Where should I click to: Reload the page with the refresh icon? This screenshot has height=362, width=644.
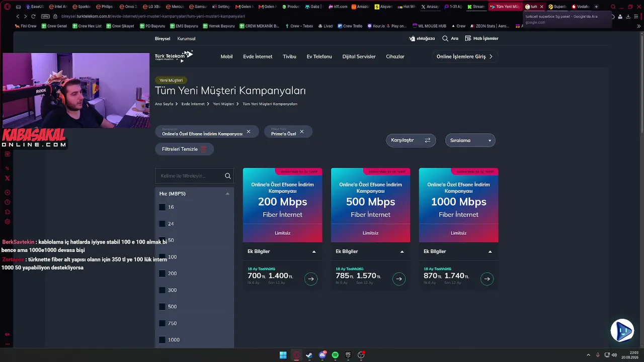pos(34,16)
